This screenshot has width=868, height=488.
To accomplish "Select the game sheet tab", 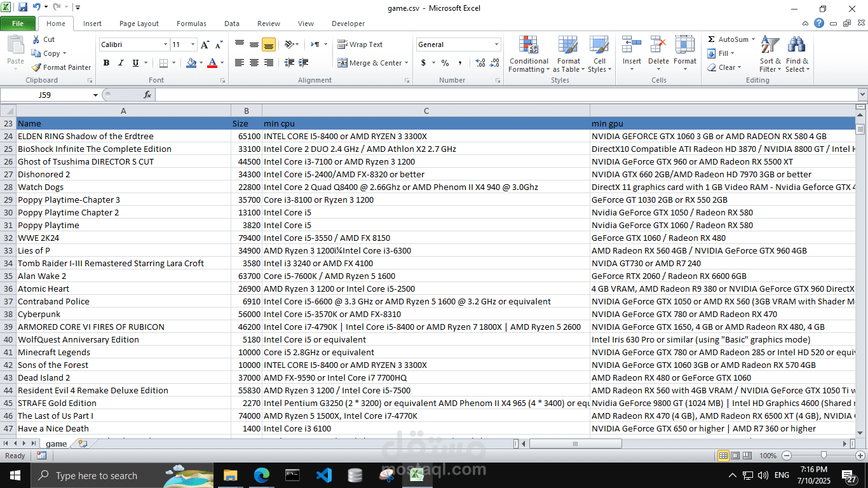I will (57, 444).
